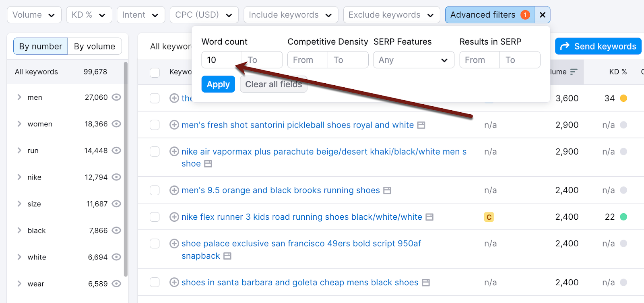This screenshot has height=303, width=644.
Task: Open SERP icon for men's fresh shot santorini
Action: point(421,125)
